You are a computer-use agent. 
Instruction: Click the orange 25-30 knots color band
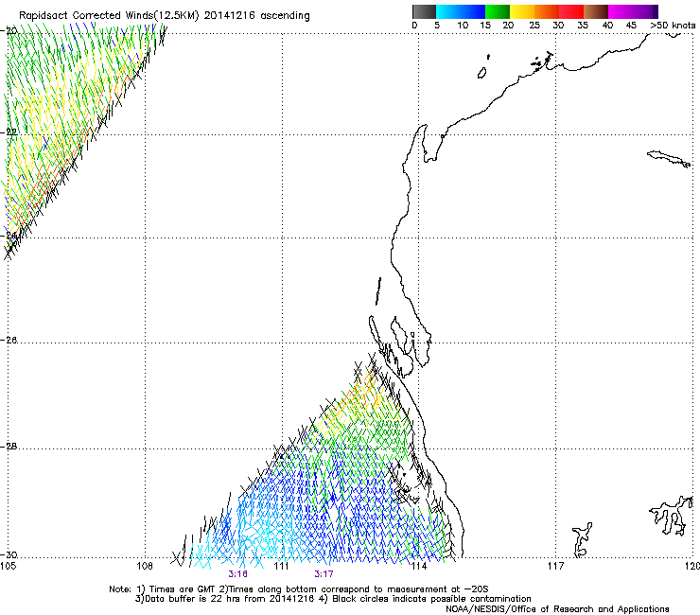[547, 11]
